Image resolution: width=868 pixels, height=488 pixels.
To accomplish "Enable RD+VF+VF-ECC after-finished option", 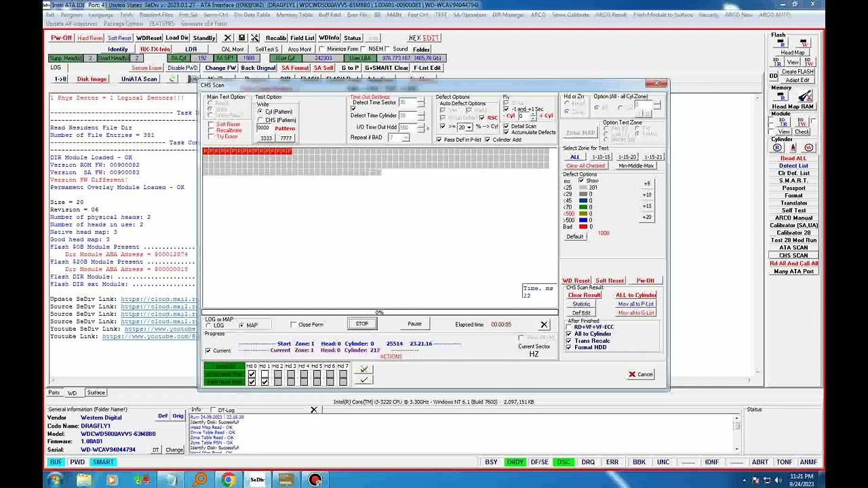I will 569,327.
